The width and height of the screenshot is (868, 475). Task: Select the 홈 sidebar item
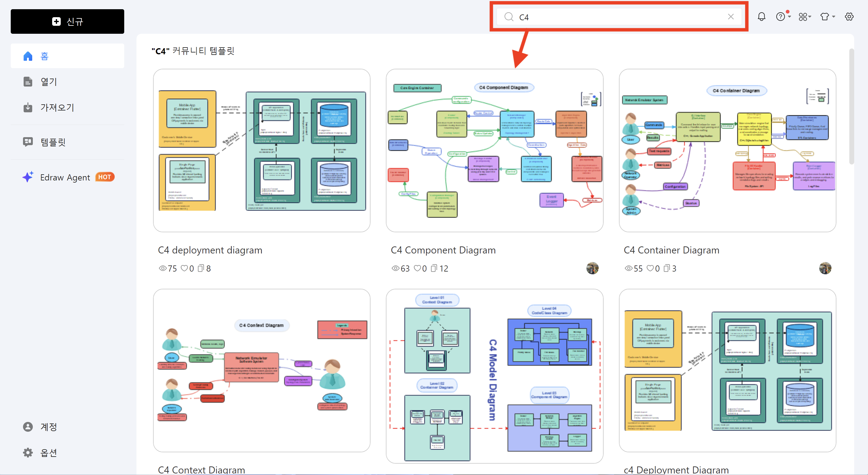click(67, 56)
